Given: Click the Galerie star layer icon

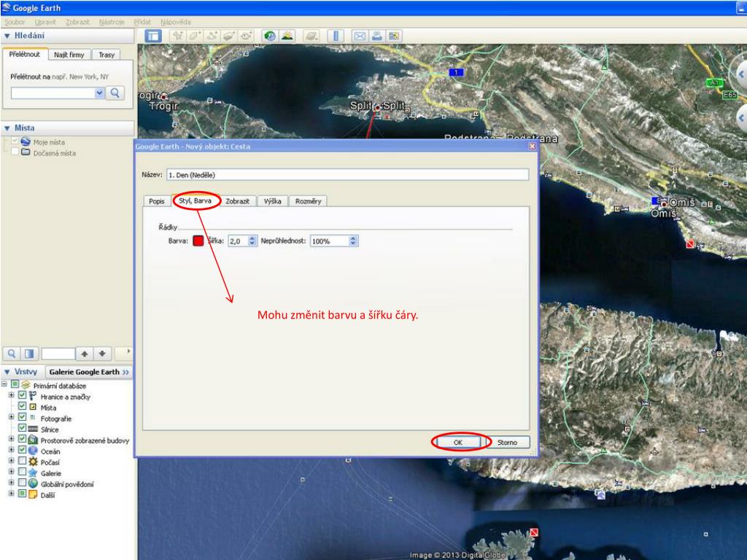Looking at the screenshot, I should point(33,472).
